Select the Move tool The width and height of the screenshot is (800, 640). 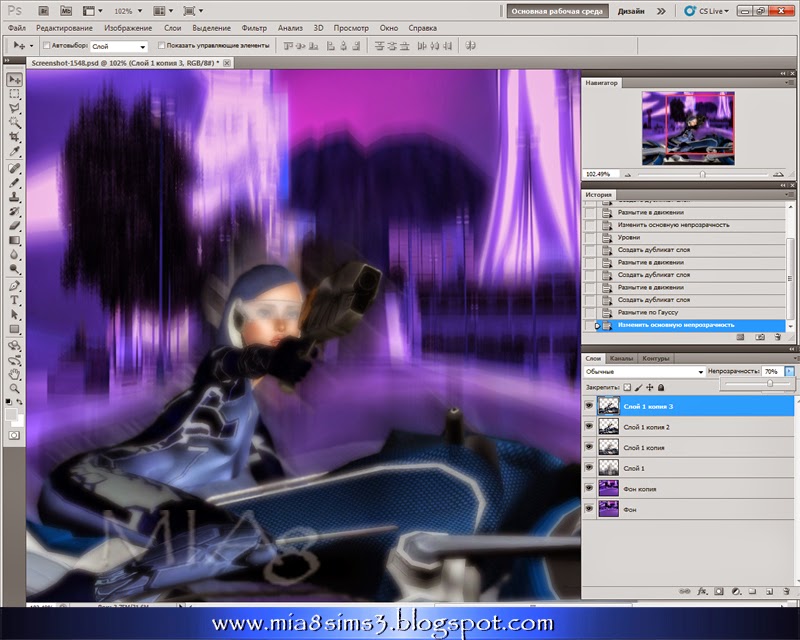click(14, 80)
